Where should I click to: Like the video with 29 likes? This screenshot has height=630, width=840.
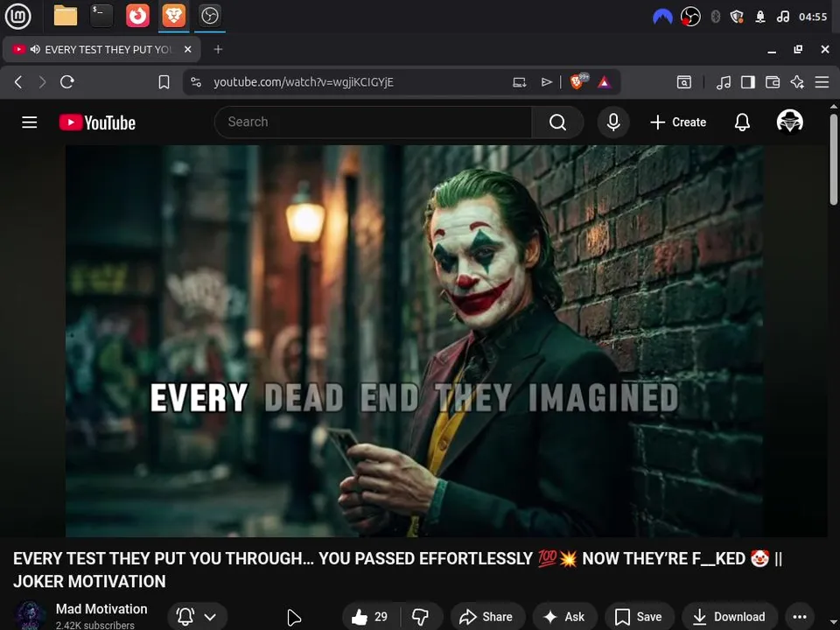point(369,617)
